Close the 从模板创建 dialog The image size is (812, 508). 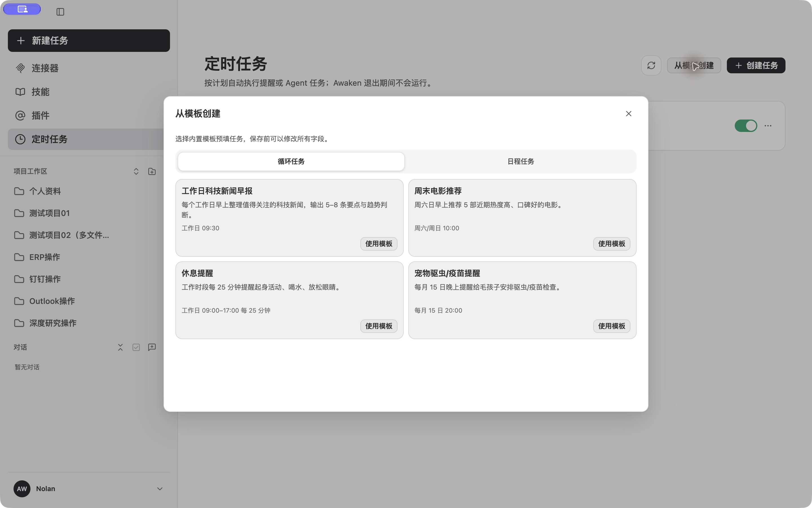click(628, 114)
